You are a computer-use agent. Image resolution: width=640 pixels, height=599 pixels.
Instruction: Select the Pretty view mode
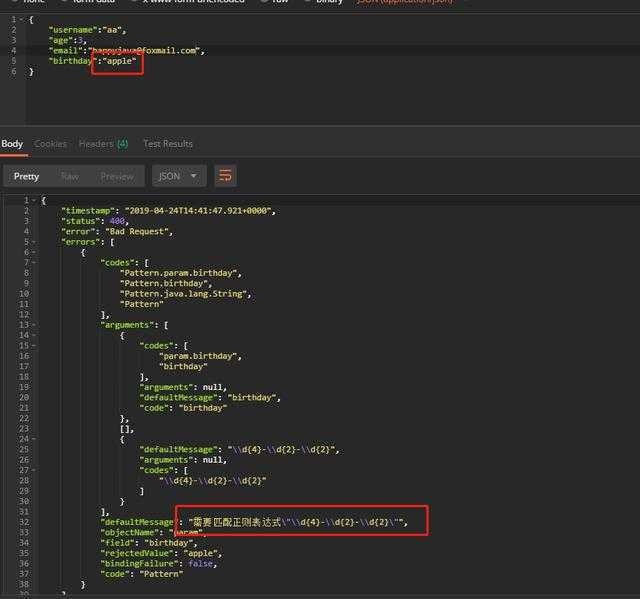point(27,176)
